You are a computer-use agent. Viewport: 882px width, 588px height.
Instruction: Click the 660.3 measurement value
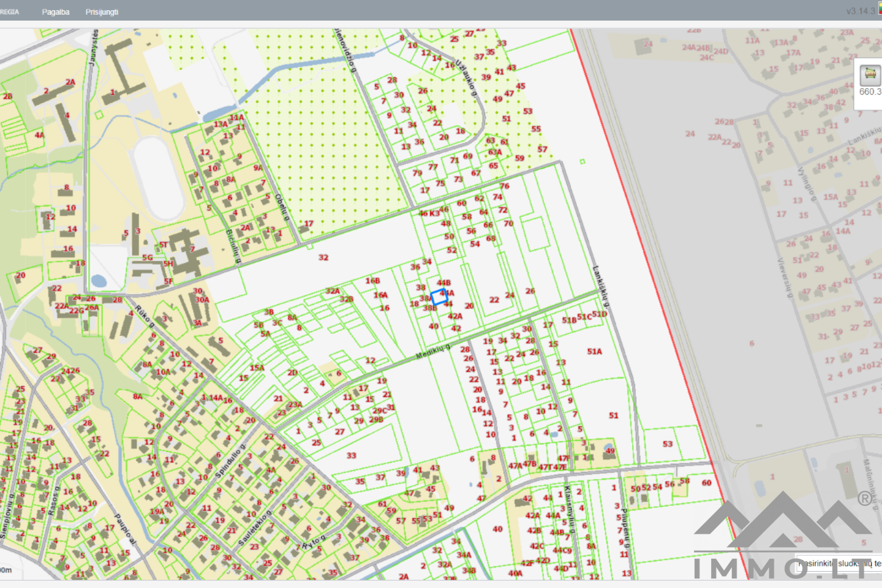point(870,92)
